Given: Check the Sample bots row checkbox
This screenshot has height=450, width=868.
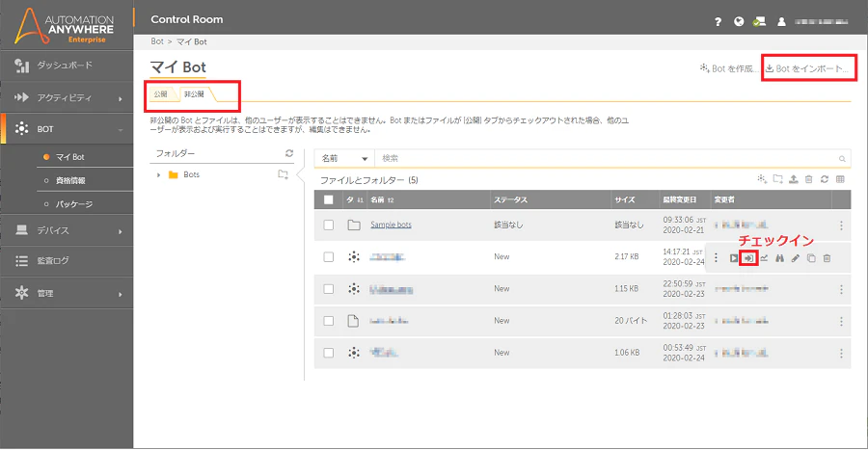Looking at the screenshot, I should coord(328,225).
